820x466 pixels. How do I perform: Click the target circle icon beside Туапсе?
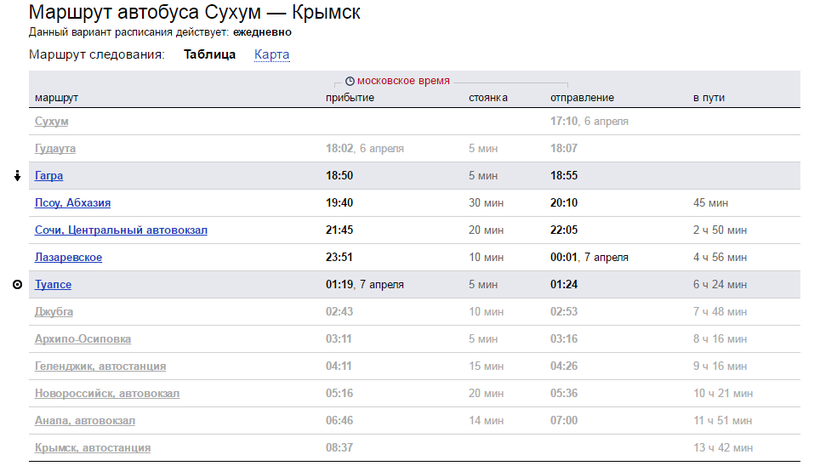pos(17,285)
